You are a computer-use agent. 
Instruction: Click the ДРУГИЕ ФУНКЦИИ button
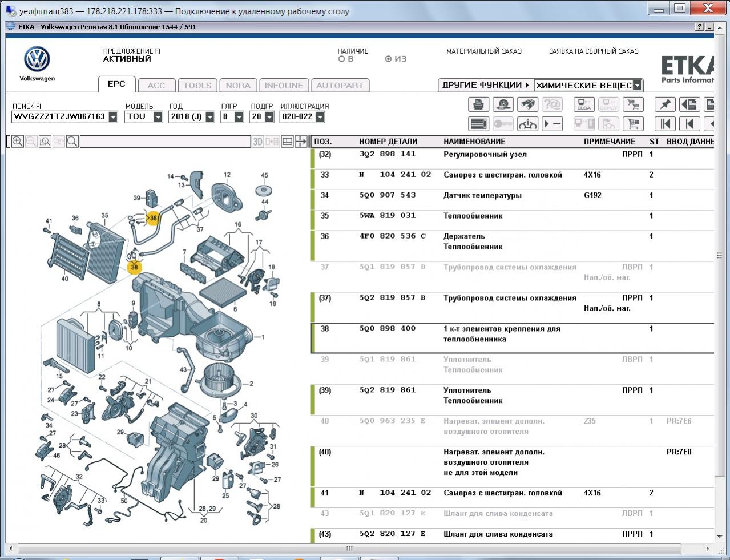[486, 85]
